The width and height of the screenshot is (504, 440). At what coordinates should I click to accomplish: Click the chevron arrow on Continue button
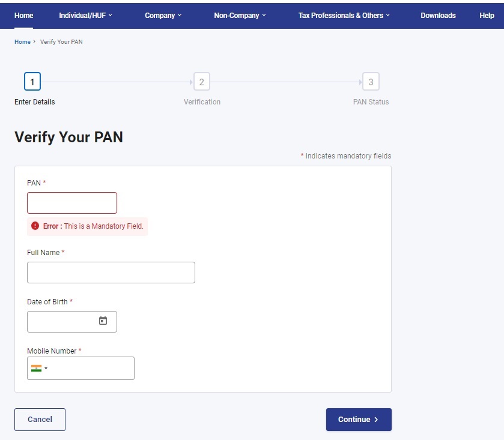pos(375,420)
